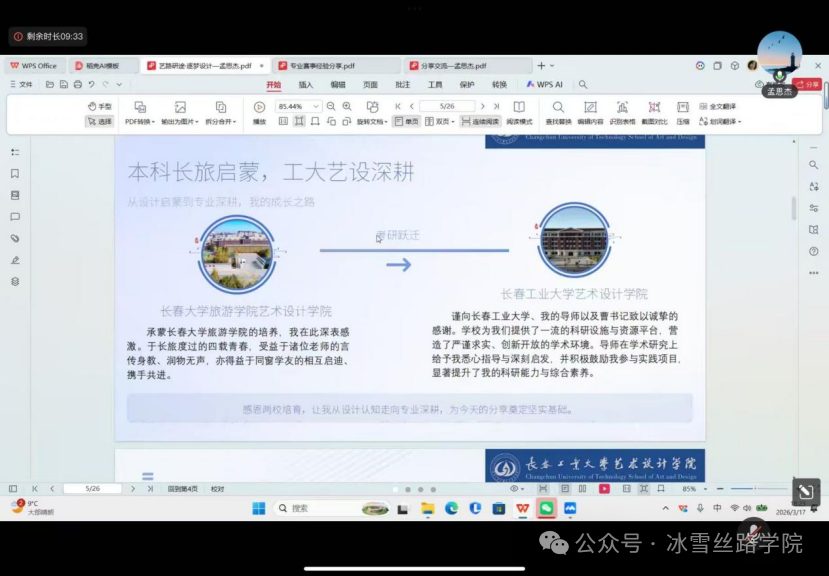
Task: Switch to 专业赛事经验分享.pdf document tab
Action: tap(322, 66)
